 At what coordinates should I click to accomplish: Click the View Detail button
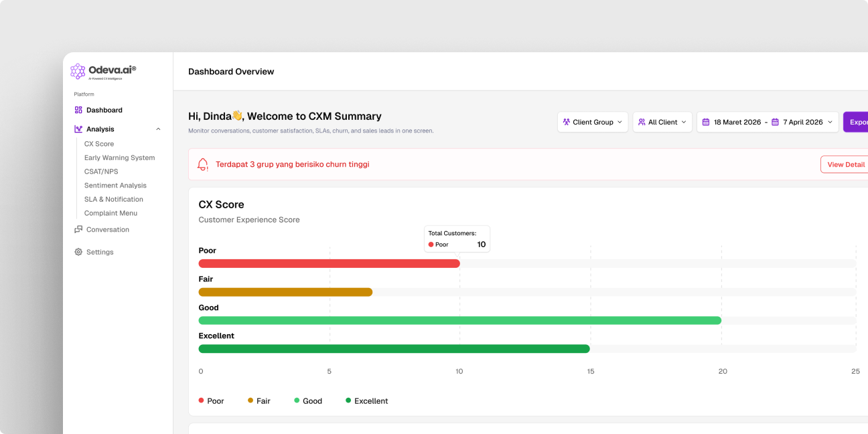(845, 164)
